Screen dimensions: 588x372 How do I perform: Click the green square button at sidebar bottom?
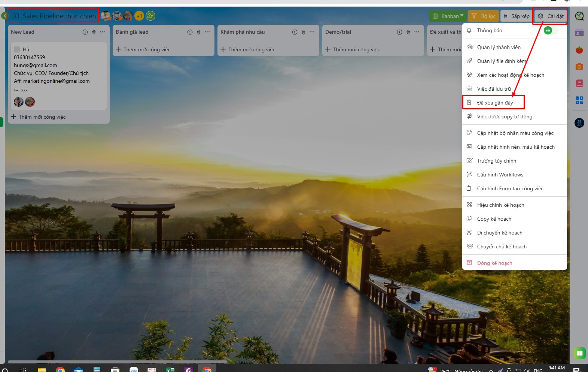coord(579,353)
